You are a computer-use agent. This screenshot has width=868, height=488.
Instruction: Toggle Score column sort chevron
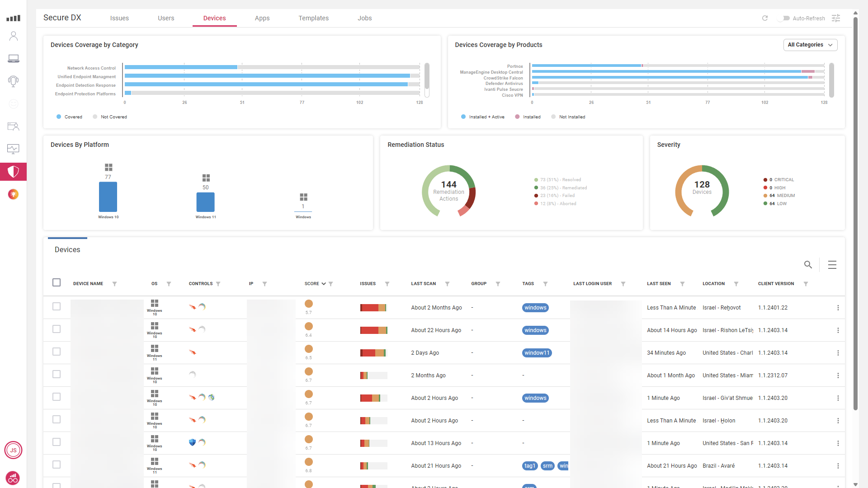[324, 284]
